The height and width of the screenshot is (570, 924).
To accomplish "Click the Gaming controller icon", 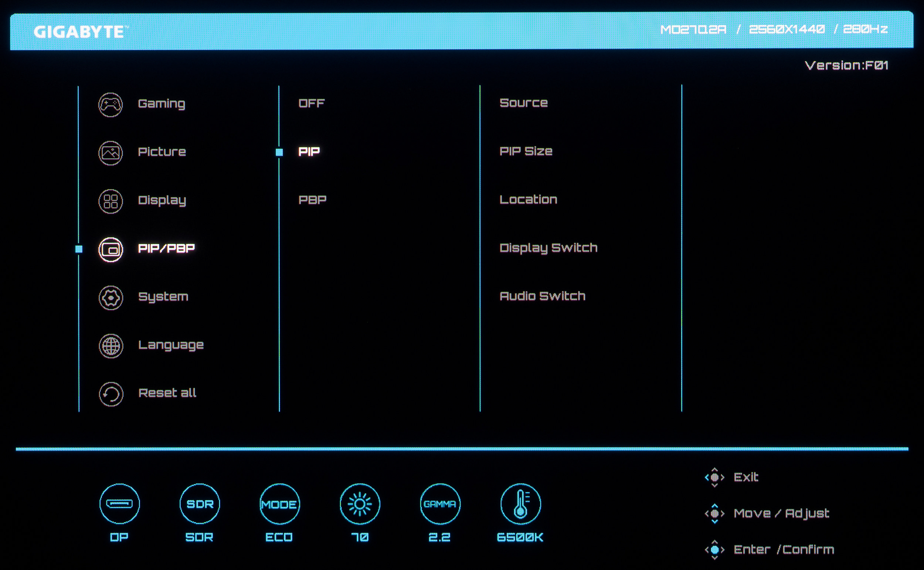I will 111,105.
